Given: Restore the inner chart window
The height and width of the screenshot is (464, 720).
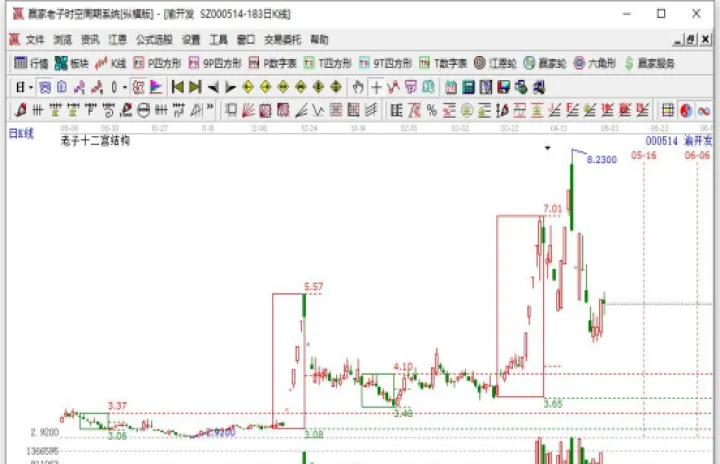Looking at the screenshot, I should [x=691, y=40].
